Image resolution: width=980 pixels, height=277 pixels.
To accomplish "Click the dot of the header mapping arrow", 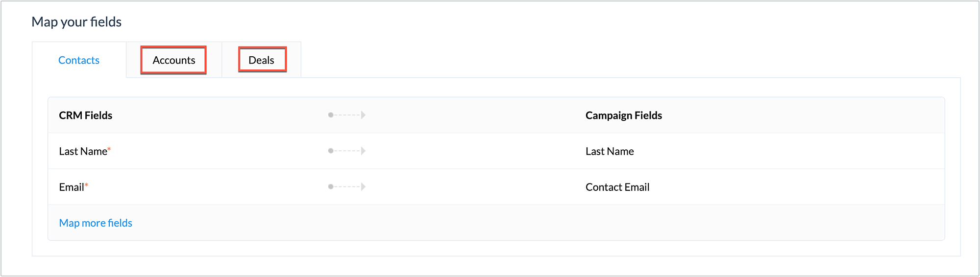I will pos(331,115).
